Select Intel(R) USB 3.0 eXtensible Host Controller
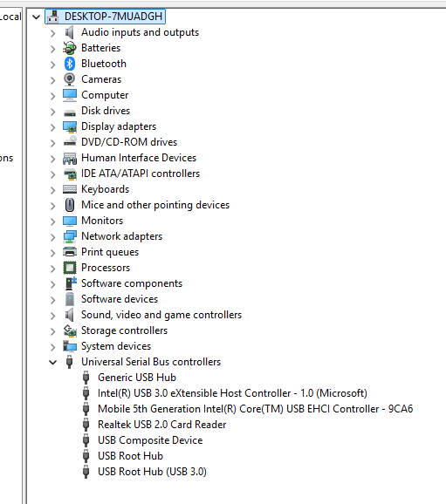Viewport: 446px width, 504px height. pos(232,393)
